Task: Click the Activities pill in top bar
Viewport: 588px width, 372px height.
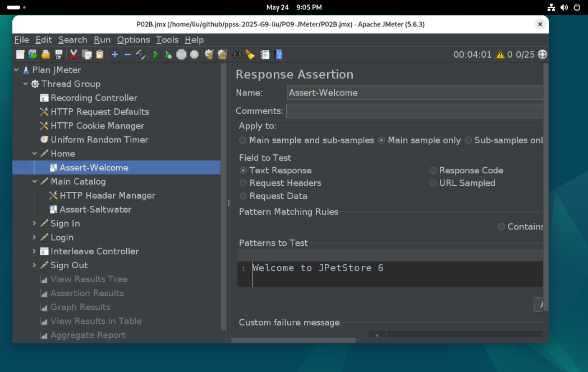Action: click(x=16, y=7)
